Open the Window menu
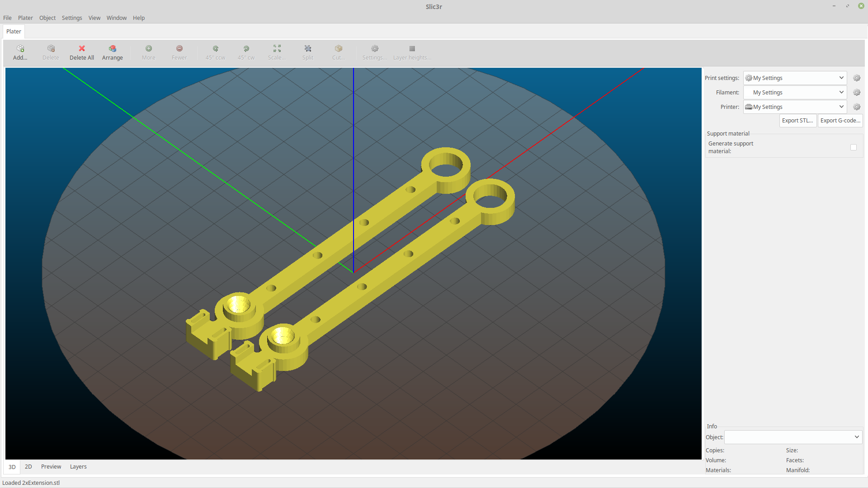868x488 pixels. click(117, 18)
